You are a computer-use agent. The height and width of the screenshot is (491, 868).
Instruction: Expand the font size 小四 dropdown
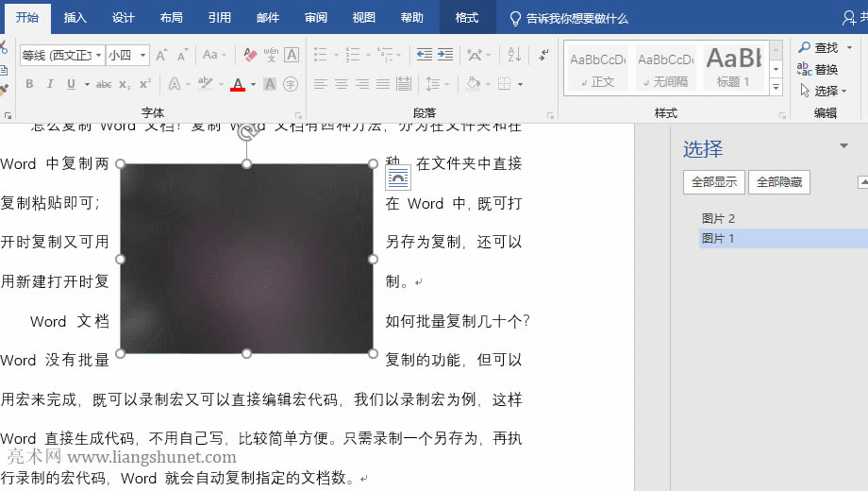(143, 56)
